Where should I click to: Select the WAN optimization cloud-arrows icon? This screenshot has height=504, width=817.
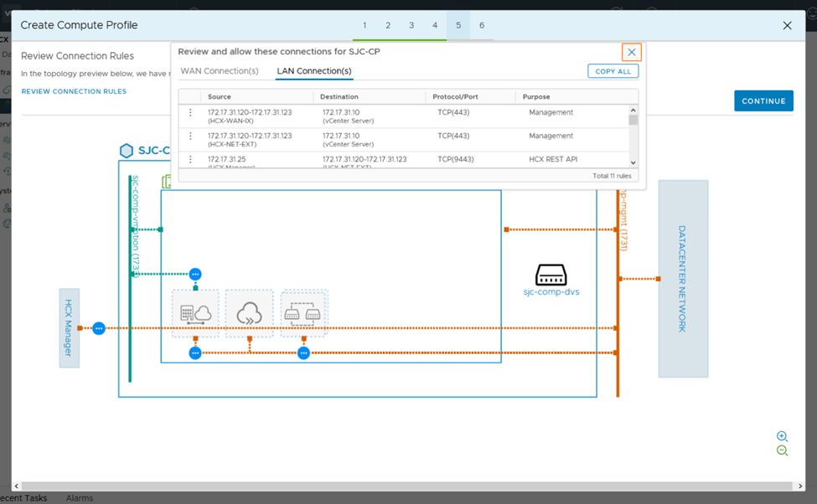[x=249, y=313]
